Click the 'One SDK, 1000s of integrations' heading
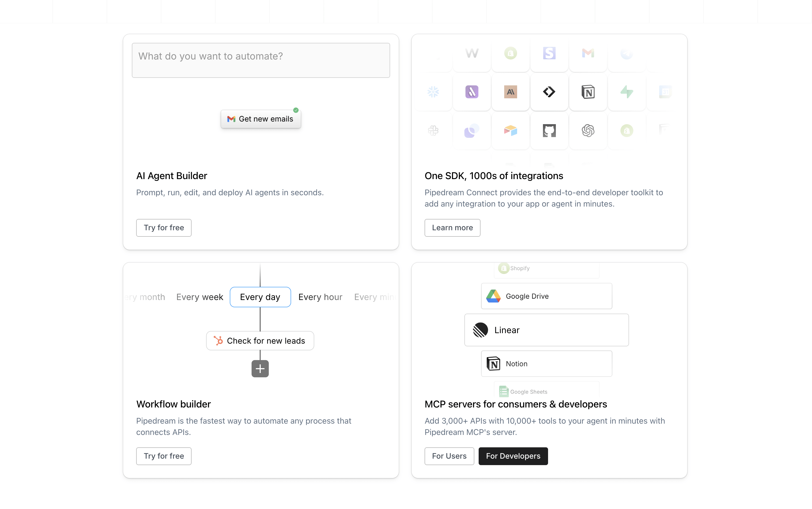The image size is (812, 509). [x=494, y=176]
